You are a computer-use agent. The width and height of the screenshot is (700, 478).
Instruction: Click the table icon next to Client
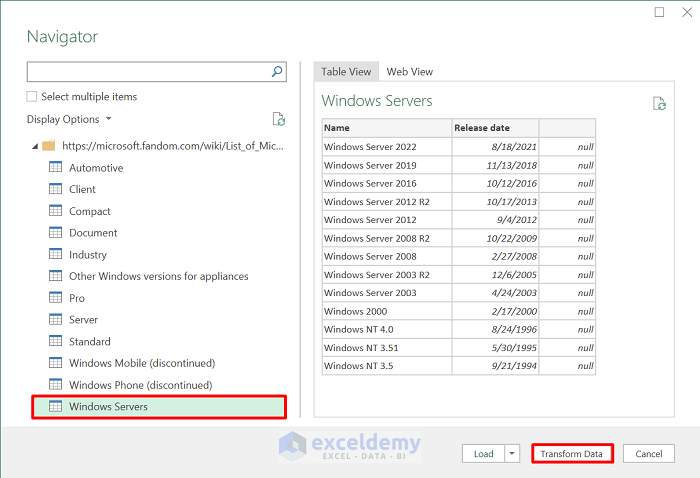coord(55,189)
